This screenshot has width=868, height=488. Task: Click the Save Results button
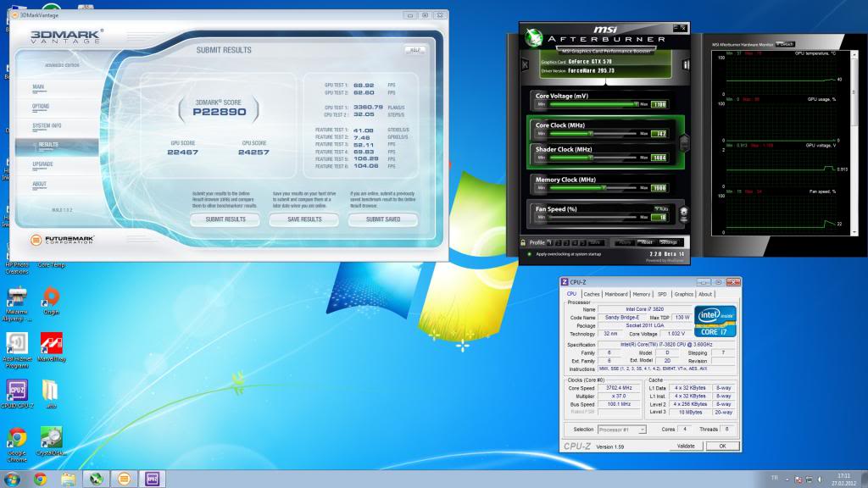click(x=304, y=219)
